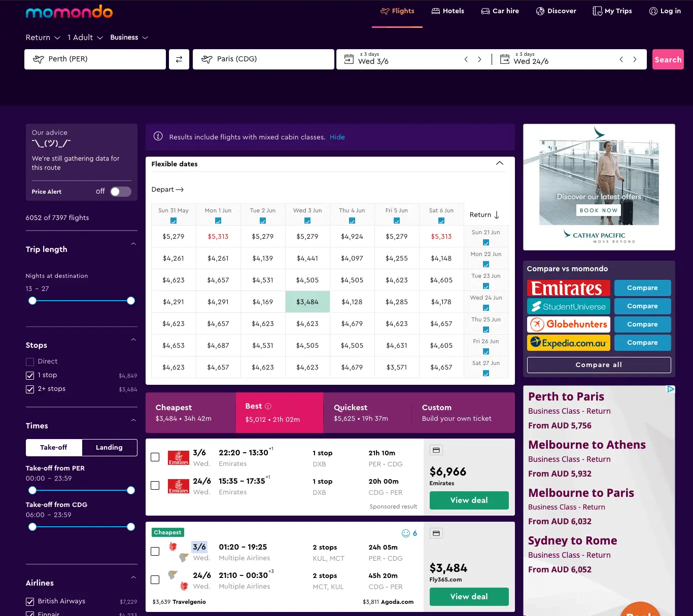This screenshot has width=693, height=616.
Task: Select the Car hire icon
Action: (484, 11)
